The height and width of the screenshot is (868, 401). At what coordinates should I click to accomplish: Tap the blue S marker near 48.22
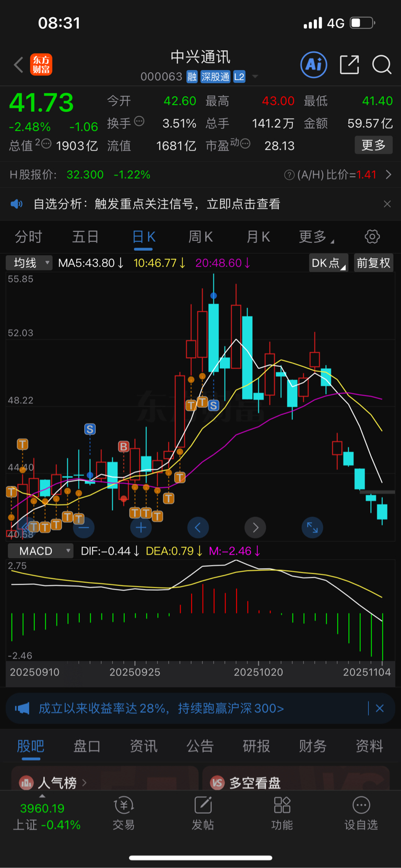pos(213,405)
